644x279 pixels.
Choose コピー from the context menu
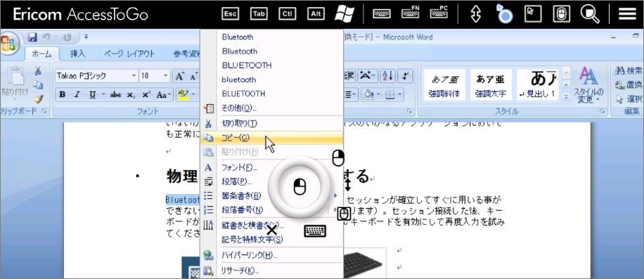272,138
